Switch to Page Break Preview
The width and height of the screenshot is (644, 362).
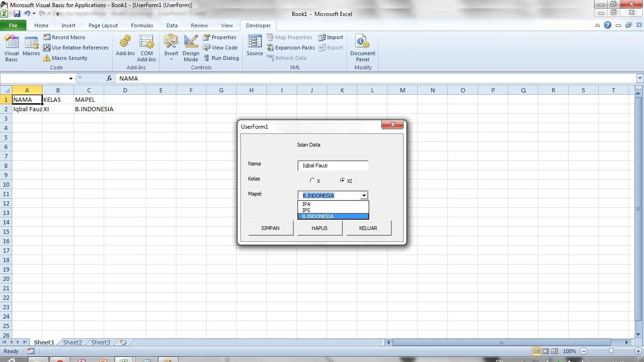click(554, 351)
